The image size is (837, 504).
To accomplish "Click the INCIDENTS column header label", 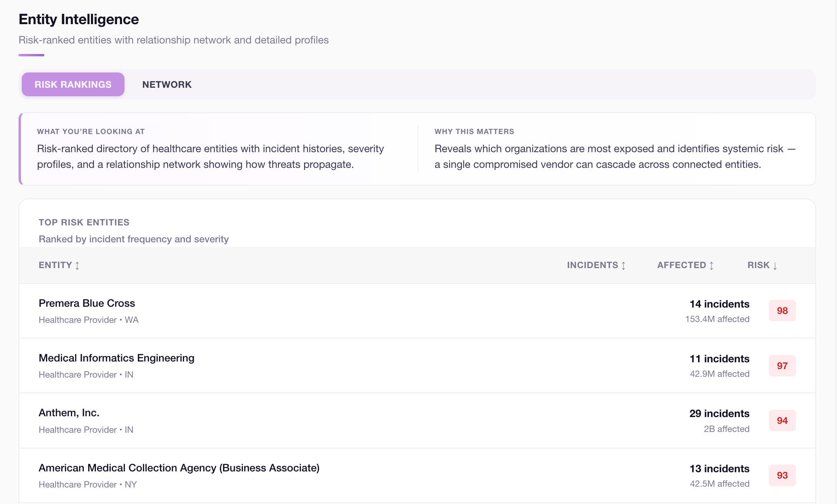I will [592, 265].
